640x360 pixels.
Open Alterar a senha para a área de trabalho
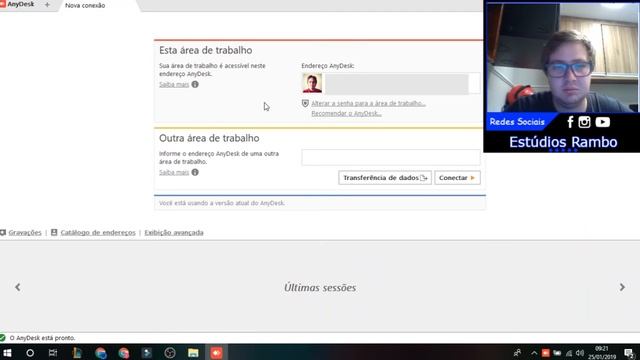[x=368, y=104]
